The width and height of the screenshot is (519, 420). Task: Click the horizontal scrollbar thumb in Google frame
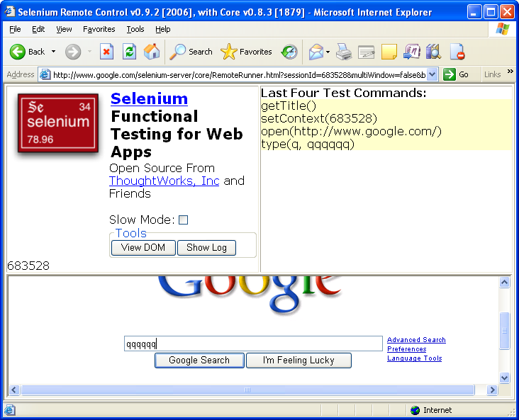coord(247,390)
